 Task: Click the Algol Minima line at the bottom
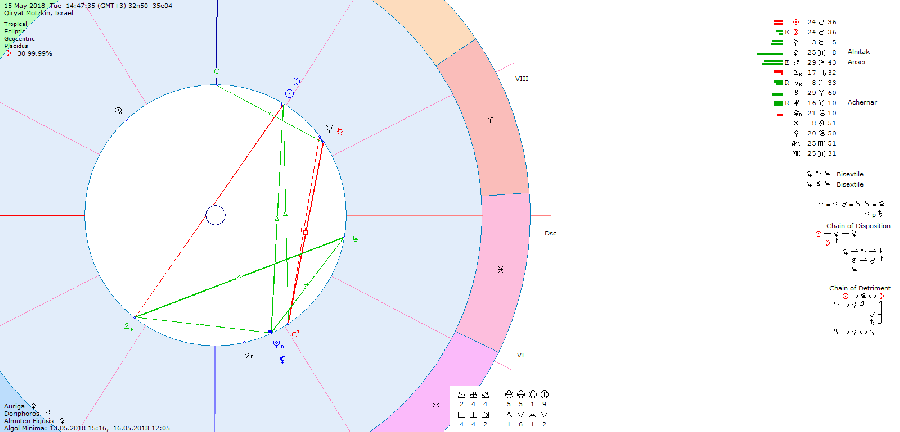click(x=85, y=428)
